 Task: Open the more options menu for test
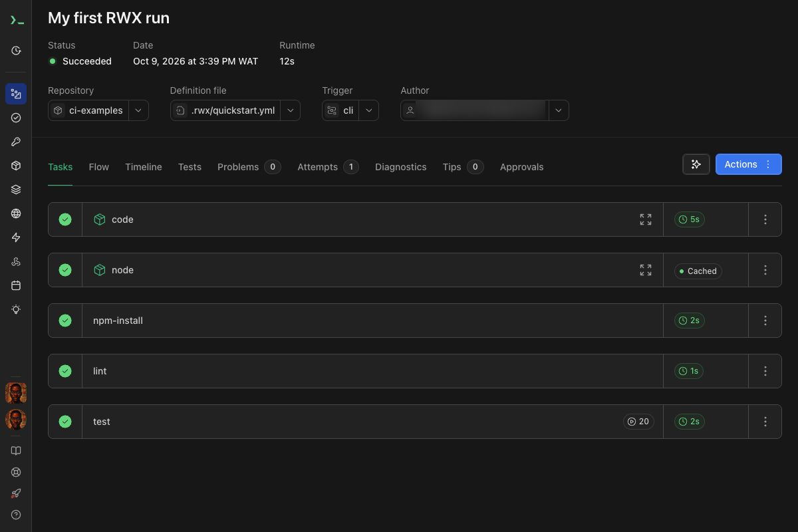point(765,422)
